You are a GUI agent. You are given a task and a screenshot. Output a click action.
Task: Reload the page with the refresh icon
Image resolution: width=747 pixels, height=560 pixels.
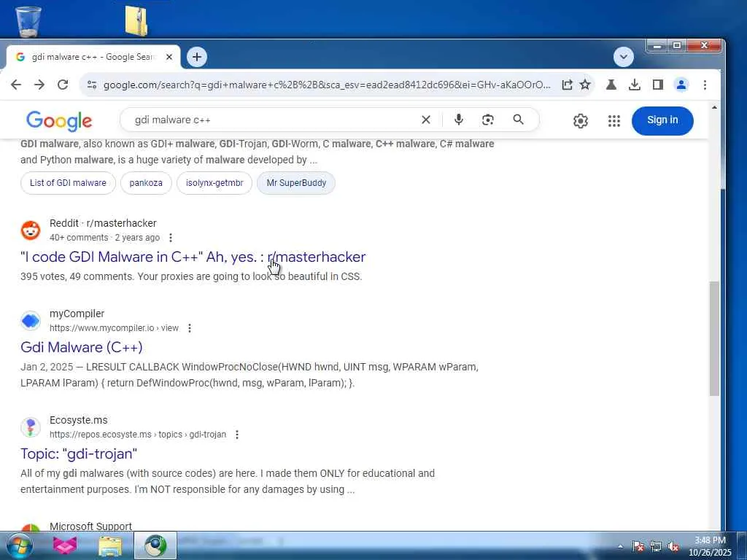pyautogui.click(x=63, y=85)
